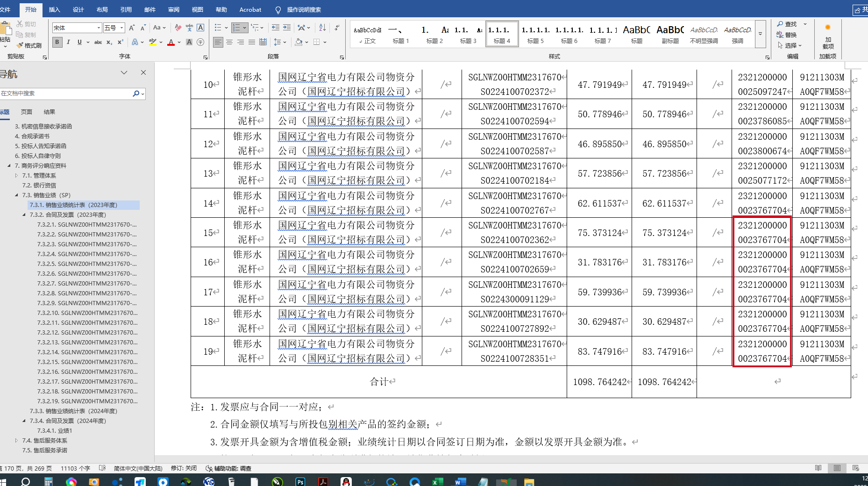This screenshot has width=868, height=486.
Task: Align text to the right
Action: (241, 42)
